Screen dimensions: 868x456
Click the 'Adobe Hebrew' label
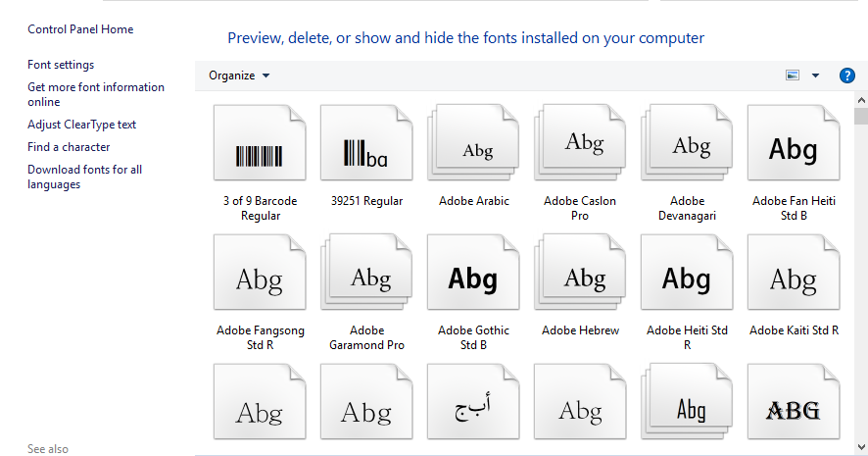click(580, 330)
